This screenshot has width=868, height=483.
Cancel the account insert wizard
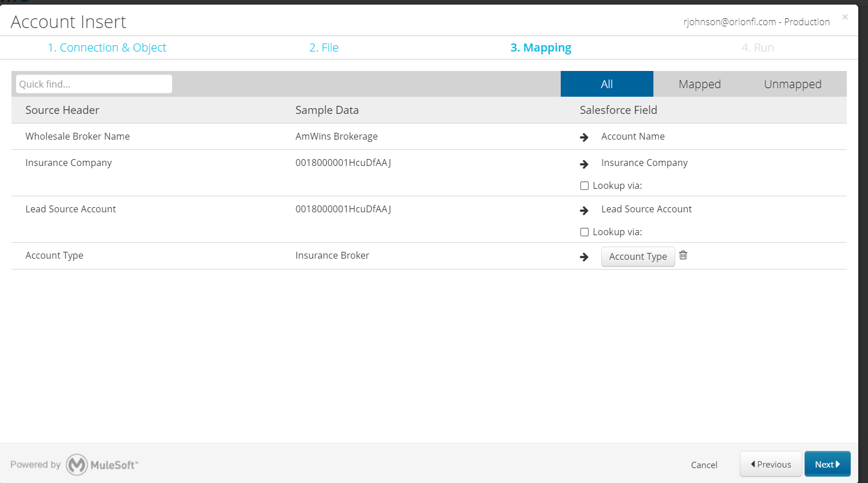704,465
